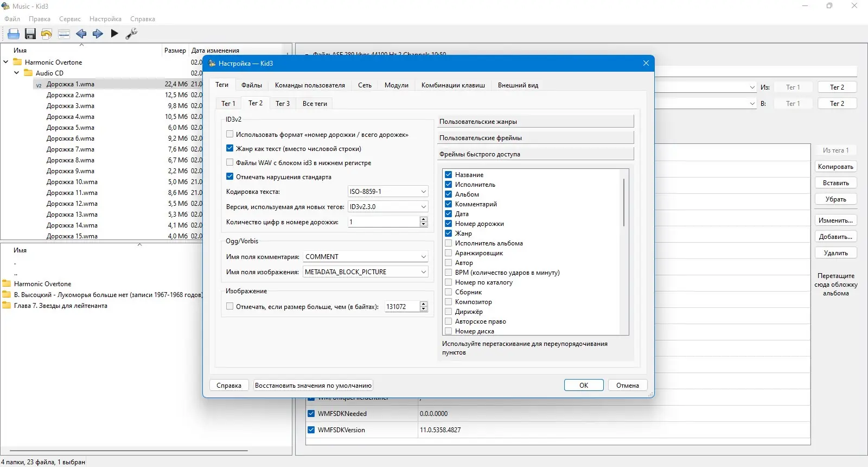The height and width of the screenshot is (467, 868).
Task: Uncheck Название in quick access frames
Action: 449,175
